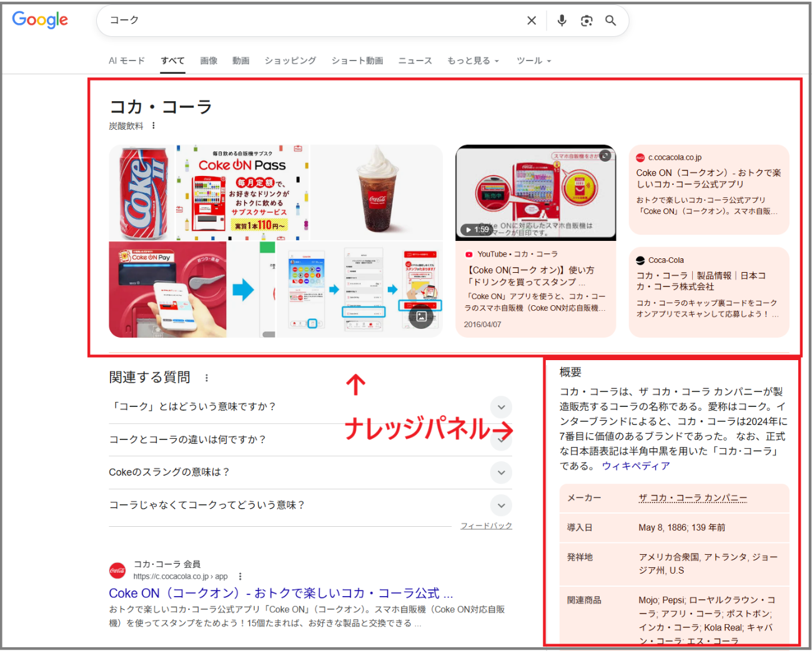Play the Coke ON video thumbnail
Image resolution: width=812 pixels, height=651 pixels.
pos(536,192)
